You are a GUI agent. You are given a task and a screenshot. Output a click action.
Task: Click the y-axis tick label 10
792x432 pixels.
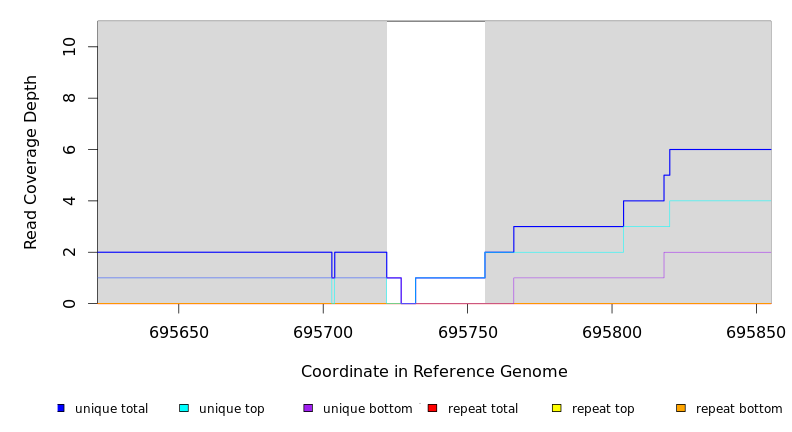point(69,47)
